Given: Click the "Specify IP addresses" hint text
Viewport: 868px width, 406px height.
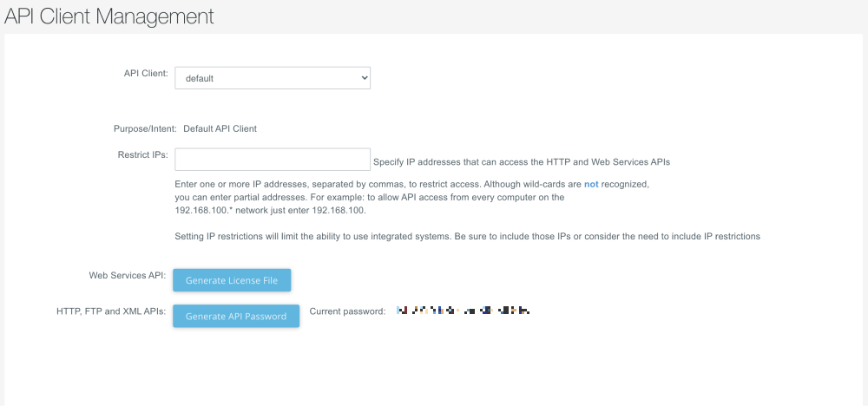Looking at the screenshot, I should (x=521, y=161).
